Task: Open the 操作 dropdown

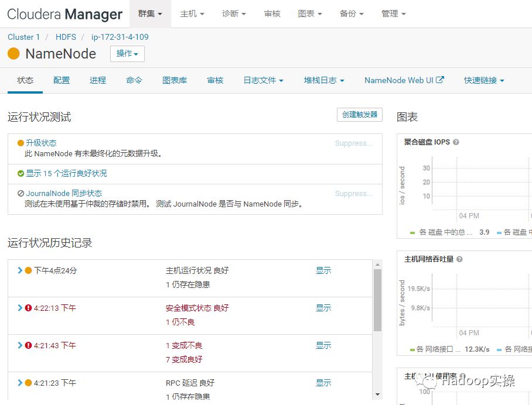Action: click(x=127, y=53)
